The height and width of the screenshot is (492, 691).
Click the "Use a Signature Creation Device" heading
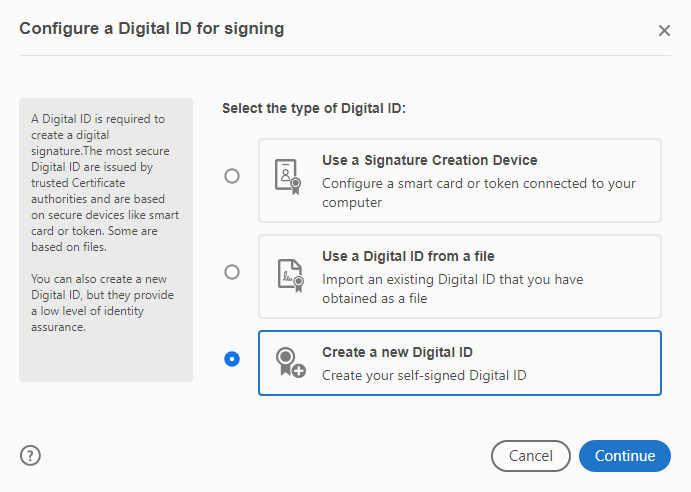coord(429,160)
